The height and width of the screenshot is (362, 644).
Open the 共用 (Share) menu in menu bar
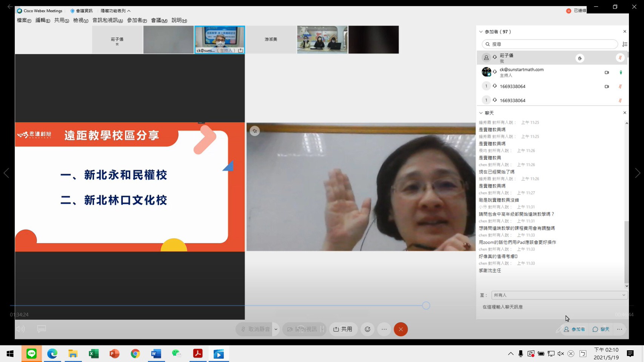(x=62, y=20)
